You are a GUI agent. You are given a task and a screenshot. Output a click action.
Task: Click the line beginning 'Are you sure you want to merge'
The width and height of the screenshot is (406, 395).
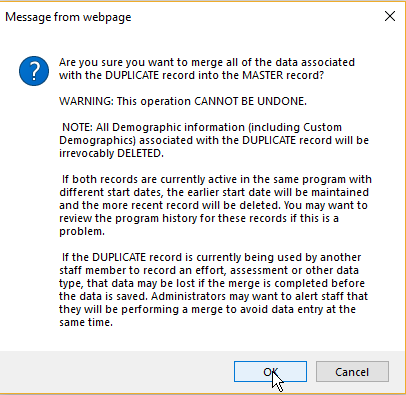[x=207, y=62]
